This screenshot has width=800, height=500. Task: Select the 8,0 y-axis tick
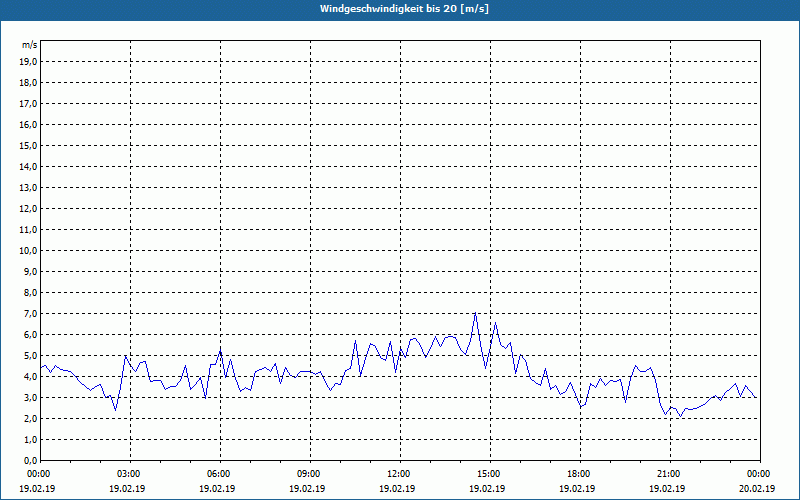(31, 293)
